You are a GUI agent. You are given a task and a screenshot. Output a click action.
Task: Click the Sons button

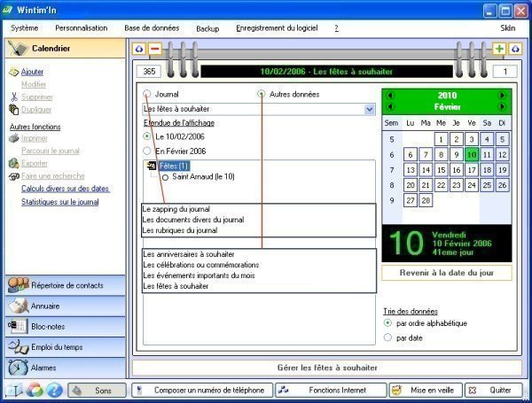point(97,390)
